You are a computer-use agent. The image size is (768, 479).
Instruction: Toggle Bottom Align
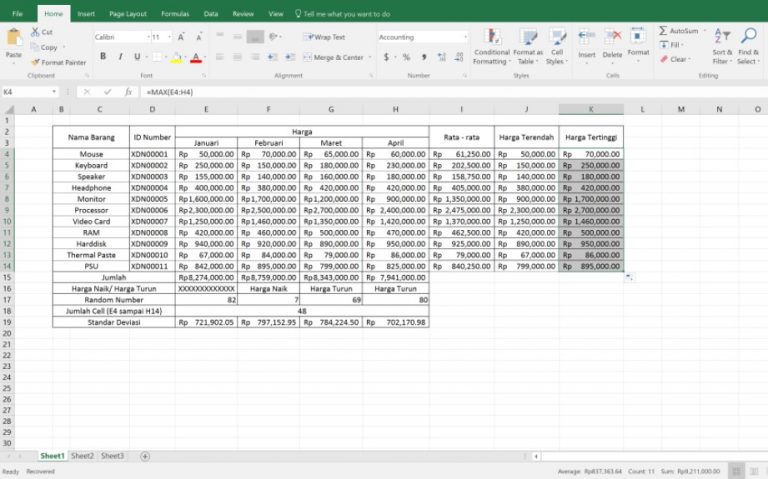coord(255,37)
